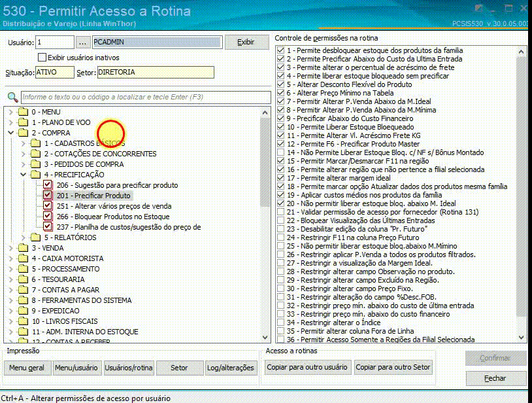Click the ADM. INTERNA DO ESTOQUE folder icon
Image resolution: width=532 pixels, height=403 pixels.
point(23,332)
